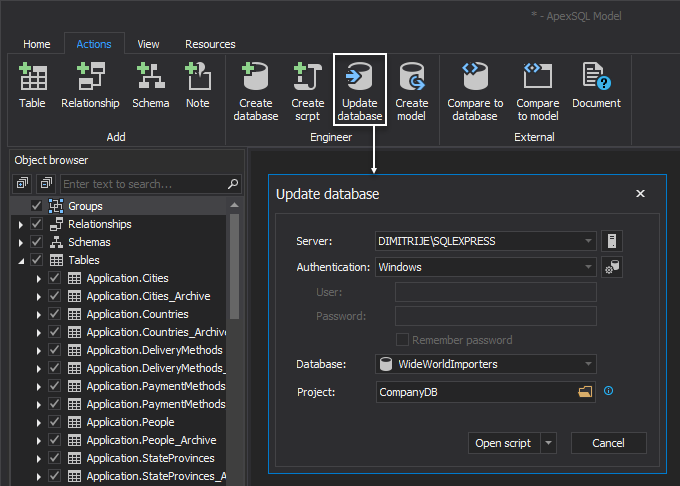680x486 pixels.
Task: Click the Create script tool
Action: click(x=307, y=91)
